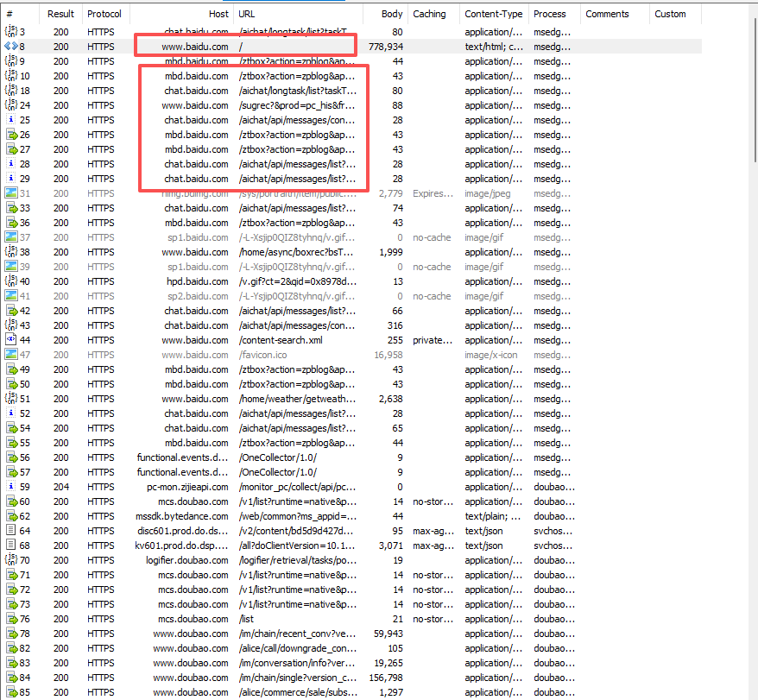Sort by the Caching column header
The width and height of the screenshot is (758, 700).
point(433,14)
